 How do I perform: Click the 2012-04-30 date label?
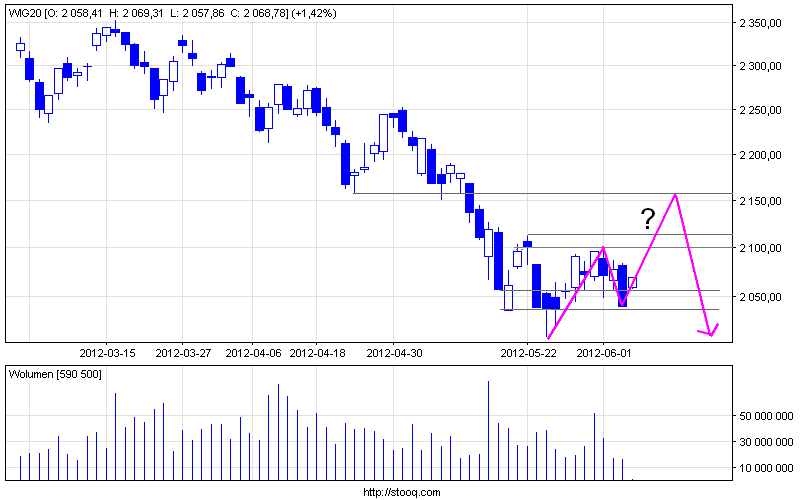(394, 353)
